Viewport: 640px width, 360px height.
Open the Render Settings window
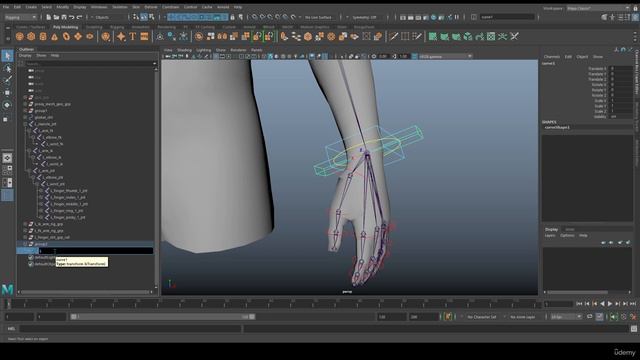pos(426,17)
